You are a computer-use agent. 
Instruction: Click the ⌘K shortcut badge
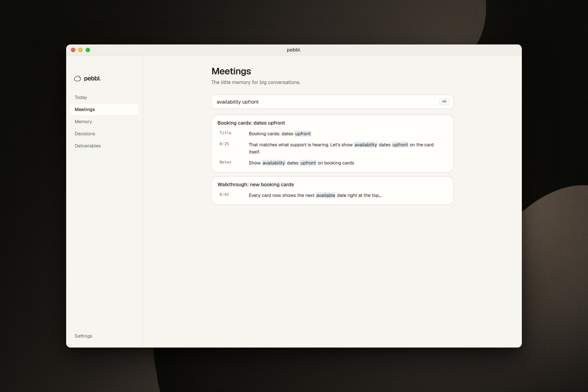pyautogui.click(x=444, y=102)
